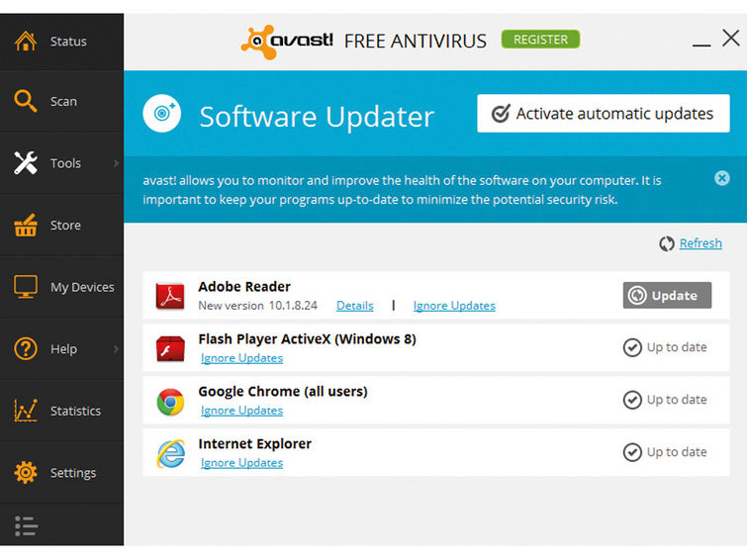The width and height of the screenshot is (747, 560).
Task: Expand the Help submenu arrow
Action: 116,349
